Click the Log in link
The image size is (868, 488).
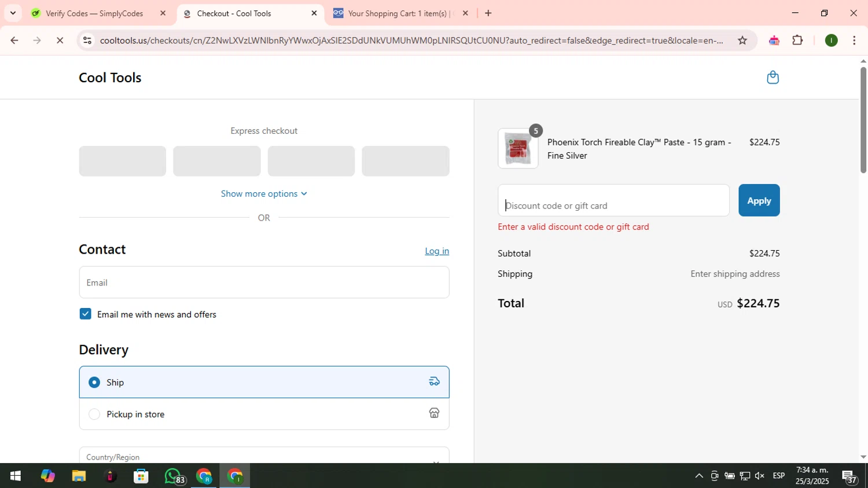tap(437, 251)
